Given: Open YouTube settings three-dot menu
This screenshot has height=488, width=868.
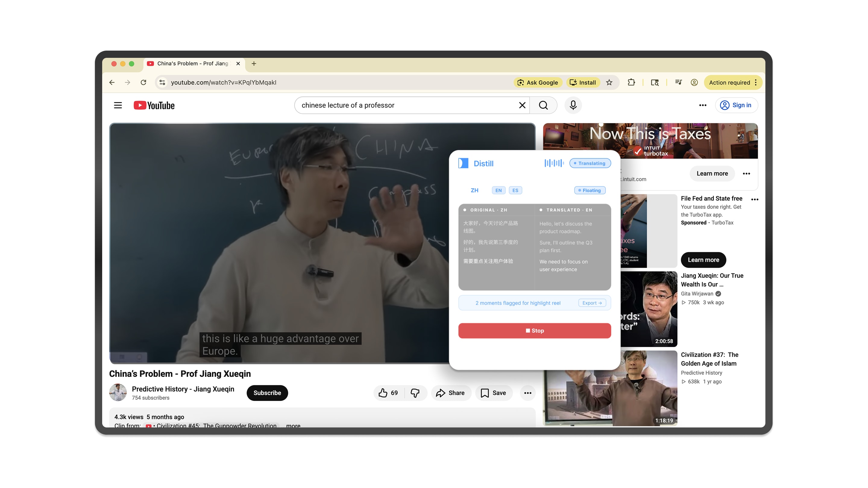Looking at the screenshot, I should point(703,105).
